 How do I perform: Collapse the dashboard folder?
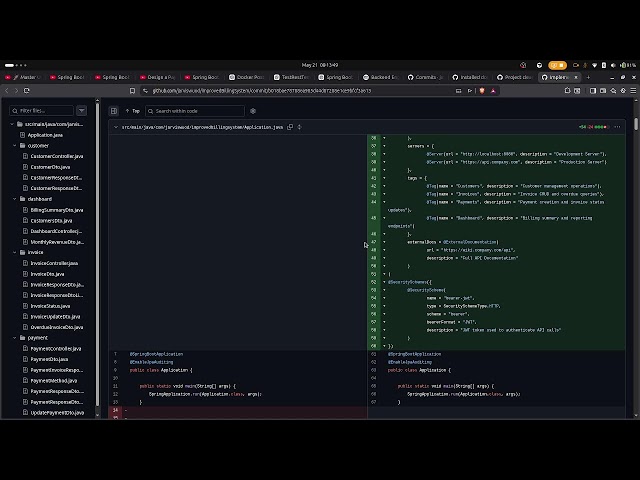point(15,199)
